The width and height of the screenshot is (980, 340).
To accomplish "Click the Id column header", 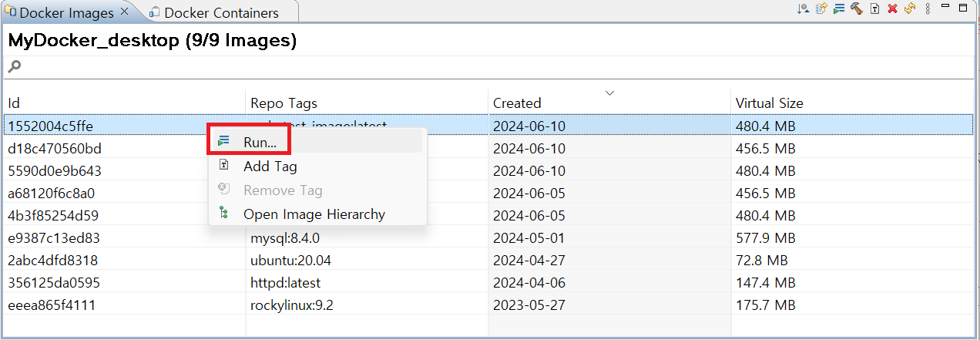I will point(14,103).
